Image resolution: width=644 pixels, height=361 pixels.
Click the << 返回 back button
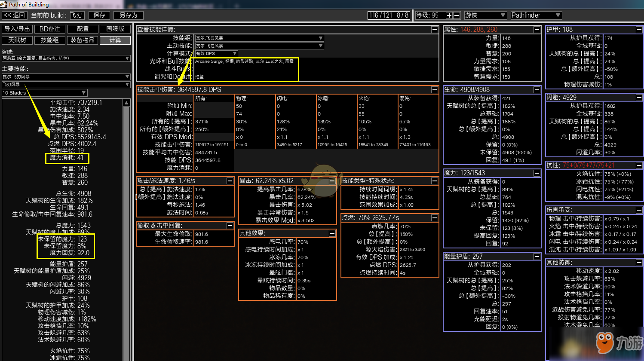pyautogui.click(x=14, y=15)
